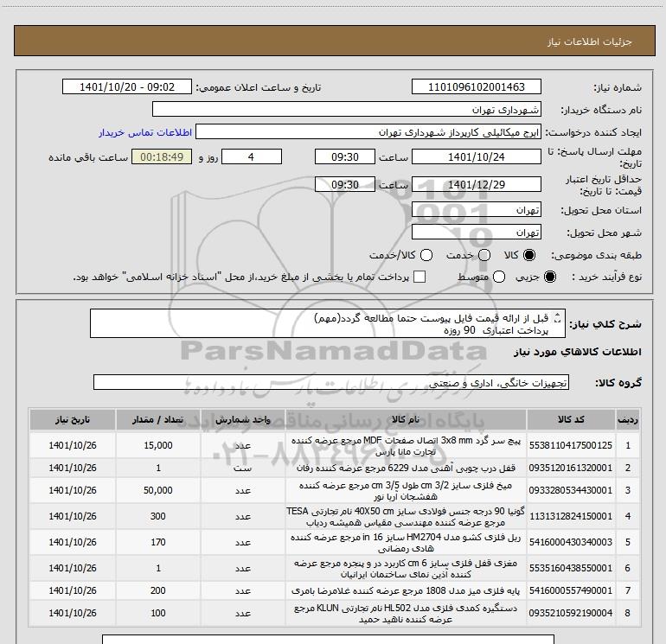The image size is (666, 644).
Task: Click product code 0935120161320001
Action: [571, 468]
